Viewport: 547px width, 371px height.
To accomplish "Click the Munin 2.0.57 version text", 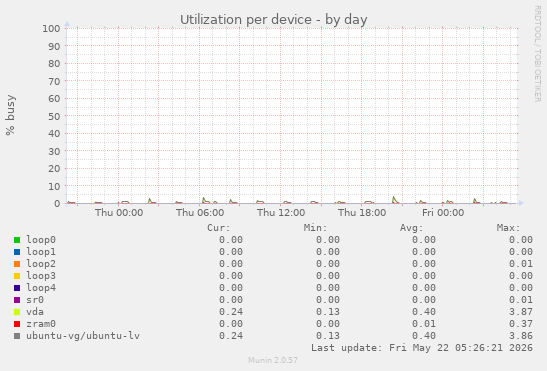I will [273, 360].
